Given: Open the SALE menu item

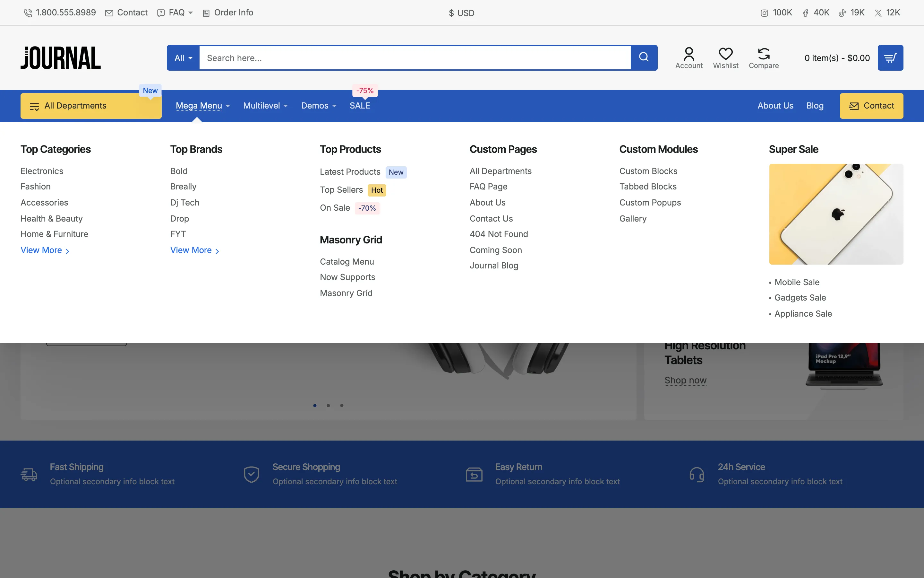Looking at the screenshot, I should point(360,106).
